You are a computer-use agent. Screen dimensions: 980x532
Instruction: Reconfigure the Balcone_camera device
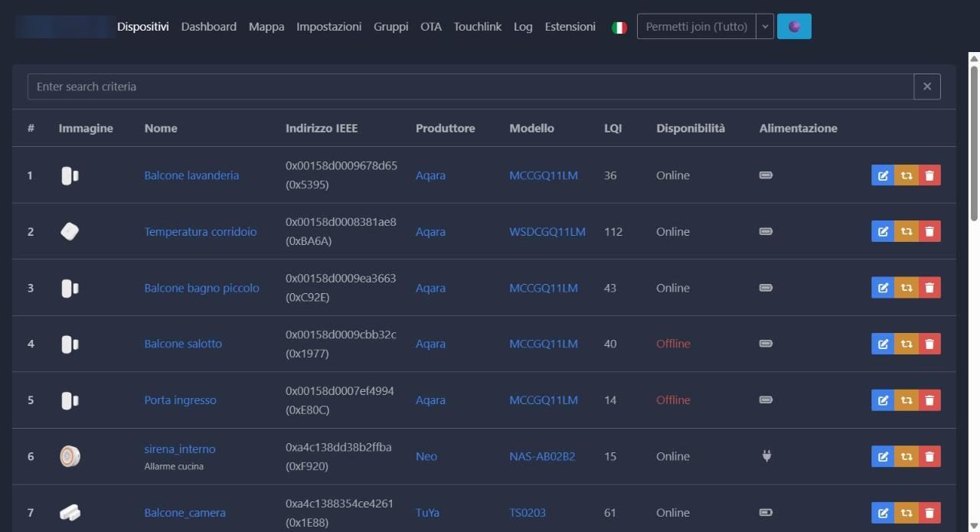pyautogui.click(x=906, y=513)
